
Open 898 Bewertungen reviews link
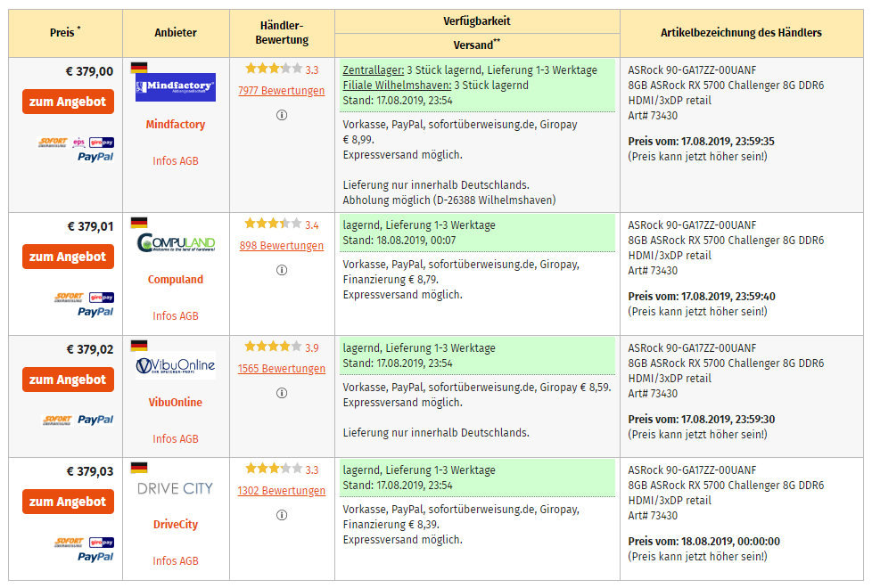pos(282,246)
